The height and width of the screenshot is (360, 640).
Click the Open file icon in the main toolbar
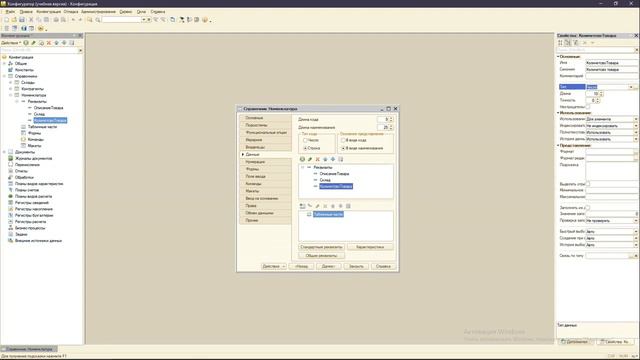(14, 20)
